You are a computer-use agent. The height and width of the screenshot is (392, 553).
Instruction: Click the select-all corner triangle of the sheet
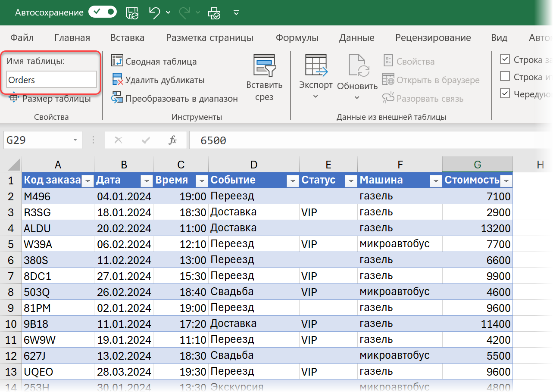coord(13,164)
